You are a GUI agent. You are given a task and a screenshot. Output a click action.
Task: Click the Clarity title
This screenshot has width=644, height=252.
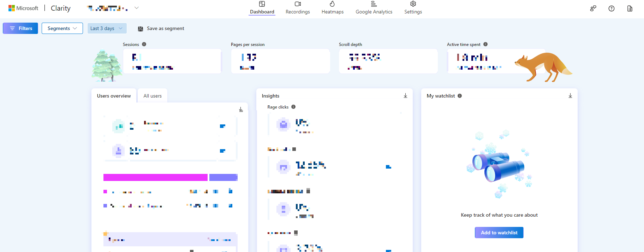pos(61,8)
